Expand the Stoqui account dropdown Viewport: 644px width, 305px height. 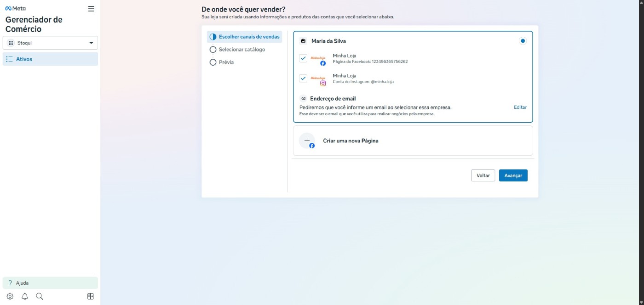pyautogui.click(x=50, y=43)
